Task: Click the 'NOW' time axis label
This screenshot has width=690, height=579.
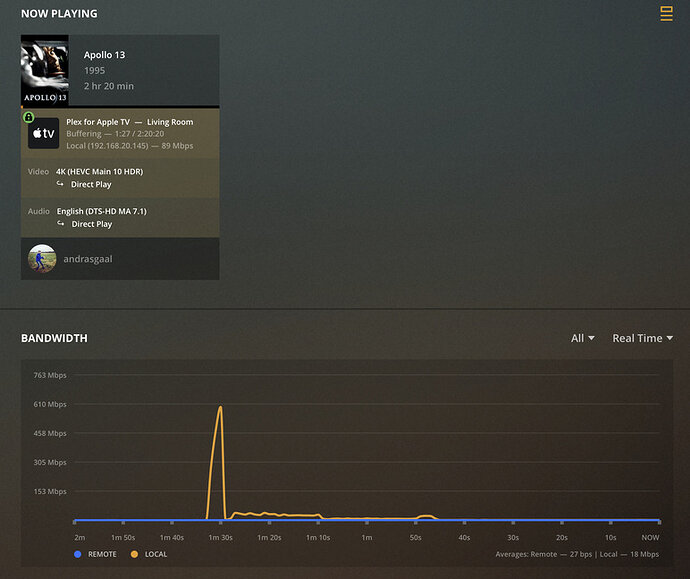Action: pos(650,538)
